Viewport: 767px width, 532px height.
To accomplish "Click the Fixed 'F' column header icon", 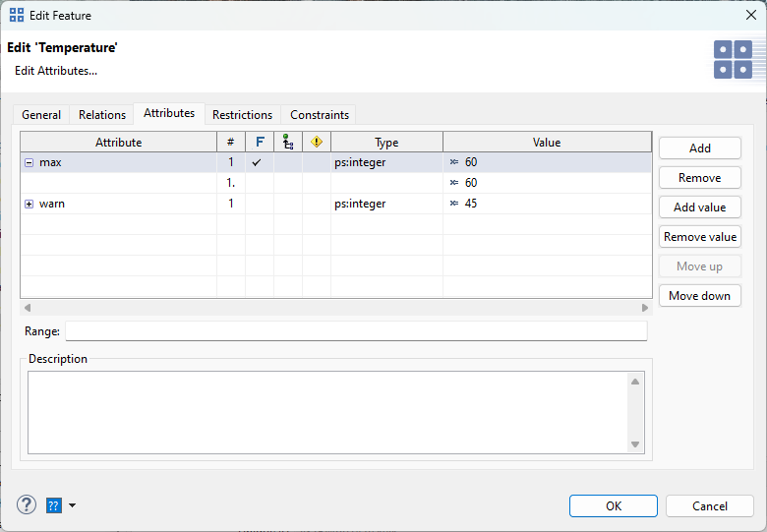I will pyautogui.click(x=260, y=143).
